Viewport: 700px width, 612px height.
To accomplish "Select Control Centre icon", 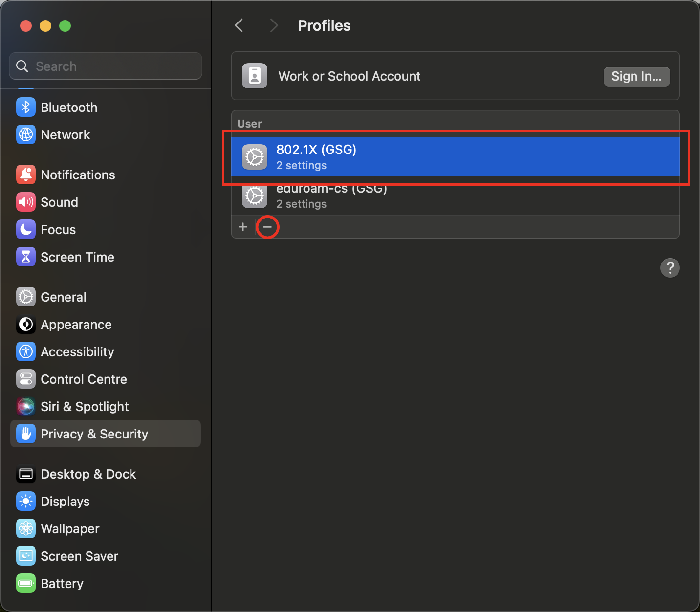I will point(25,379).
